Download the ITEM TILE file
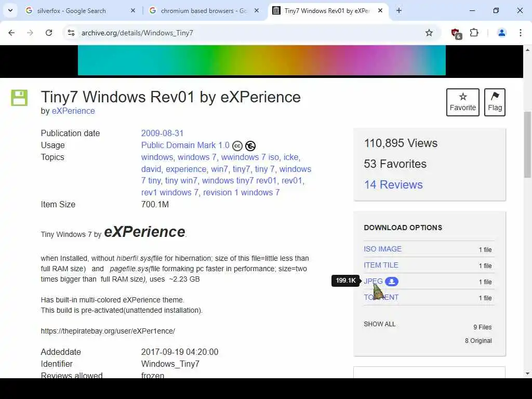The width and height of the screenshot is (532, 399). 381,265
